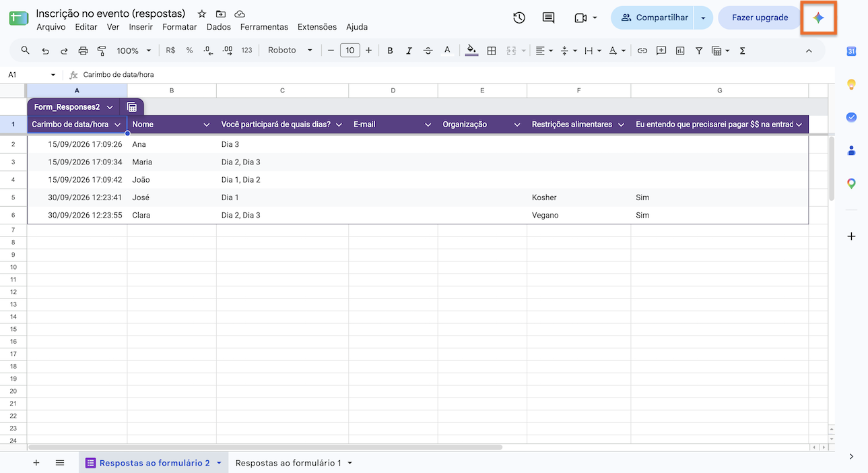Open the Arquivo menu
The image size is (868, 473).
pos(51,27)
